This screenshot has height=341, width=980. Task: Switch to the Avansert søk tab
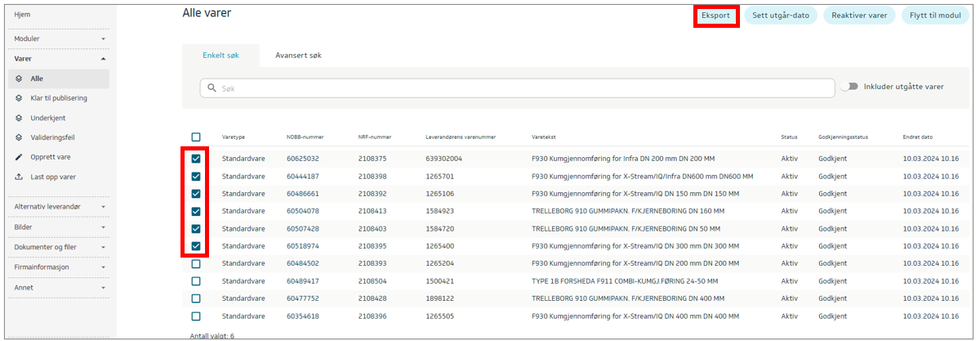298,56
